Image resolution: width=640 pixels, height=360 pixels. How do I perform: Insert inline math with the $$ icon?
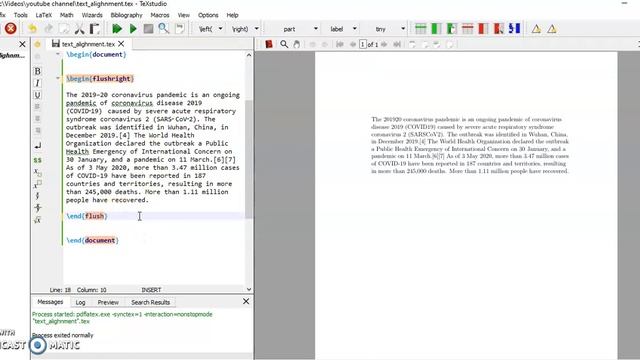click(38, 160)
